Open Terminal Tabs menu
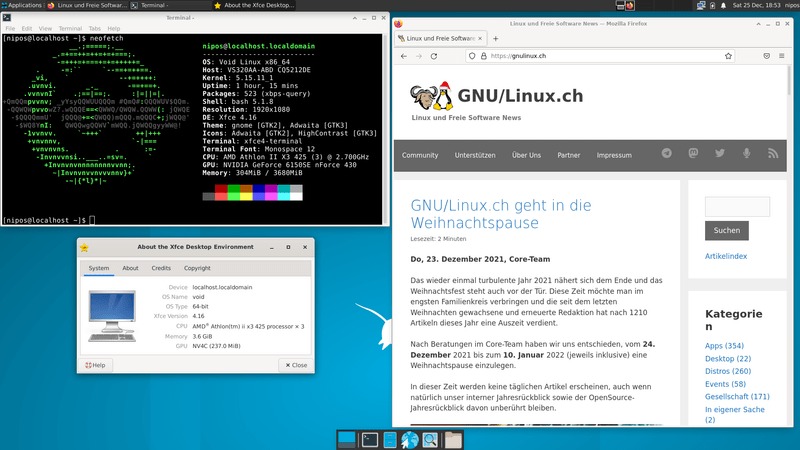Image resolution: width=800 pixels, height=450 pixels. (x=95, y=29)
